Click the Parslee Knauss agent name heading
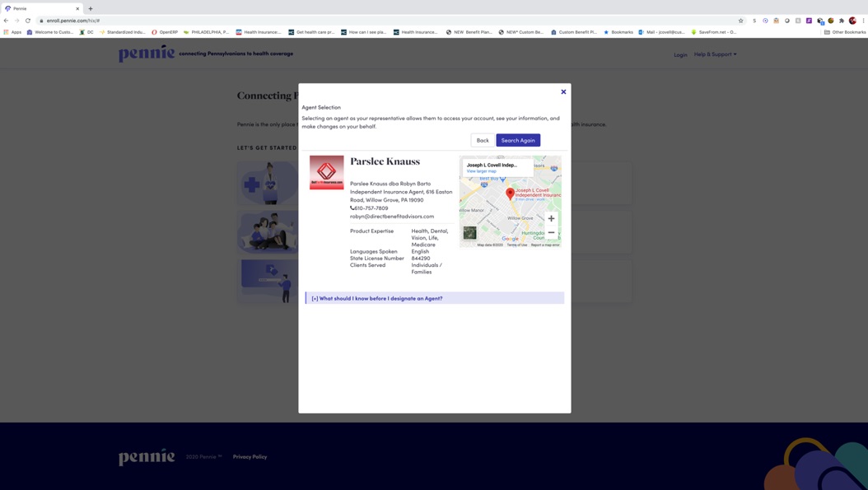868x490 pixels. (x=385, y=161)
